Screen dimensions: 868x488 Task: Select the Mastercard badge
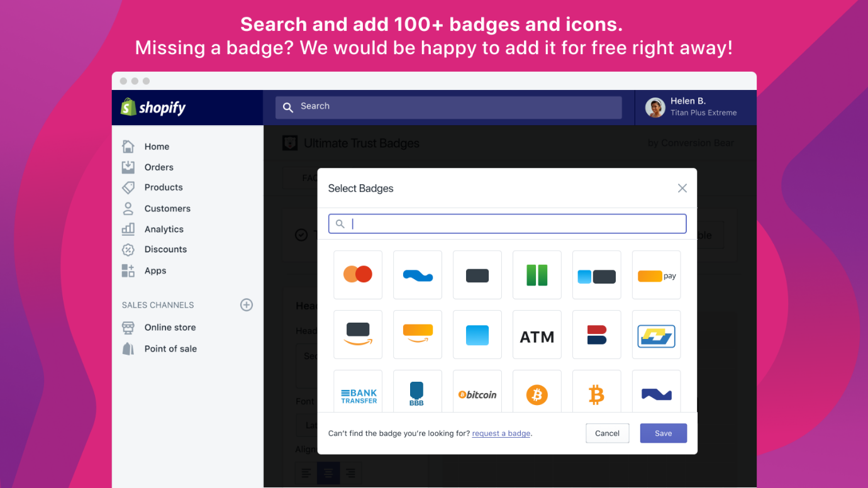point(358,275)
